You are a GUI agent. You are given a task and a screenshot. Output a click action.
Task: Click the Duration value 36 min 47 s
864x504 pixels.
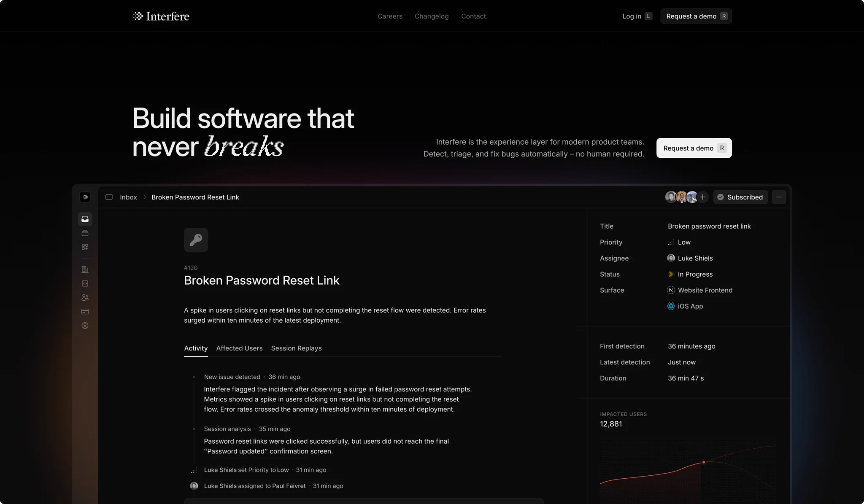click(686, 378)
